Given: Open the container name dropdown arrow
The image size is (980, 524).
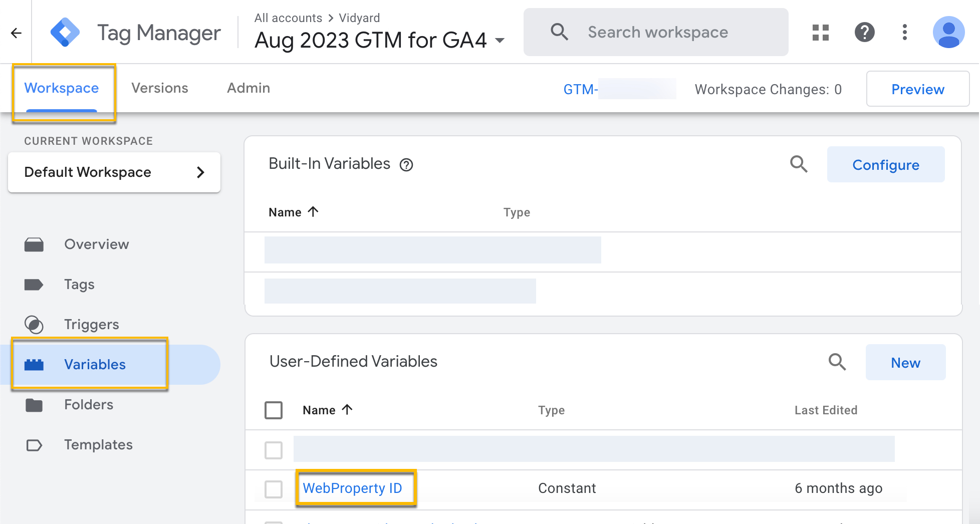Looking at the screenshot, I should point(500,41).
